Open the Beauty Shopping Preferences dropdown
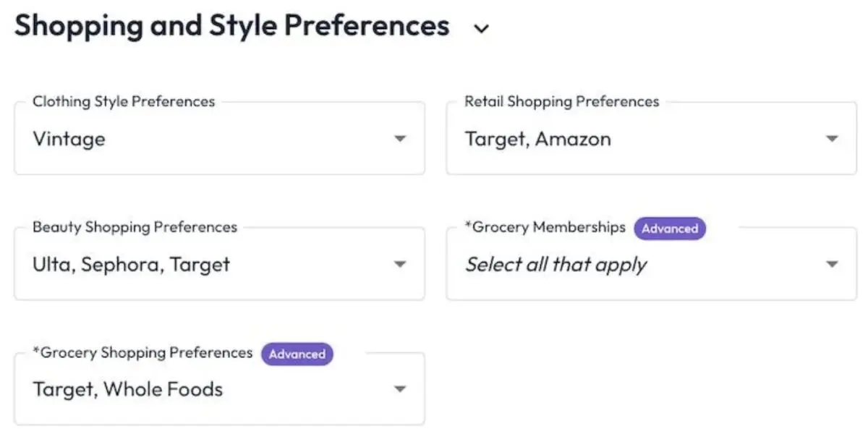The height and width of the screenshot is (434, 868). coord(400,265)
